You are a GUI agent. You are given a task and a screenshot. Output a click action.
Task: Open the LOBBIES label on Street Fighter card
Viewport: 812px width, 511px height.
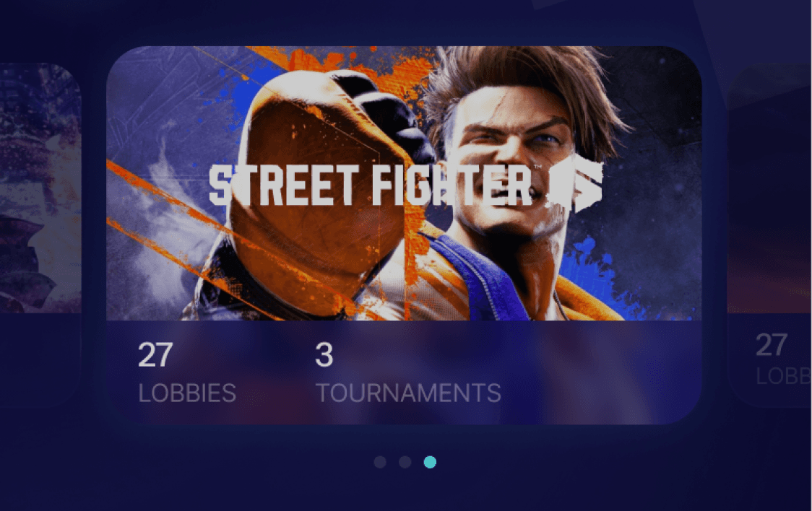(x=187, y=393)
